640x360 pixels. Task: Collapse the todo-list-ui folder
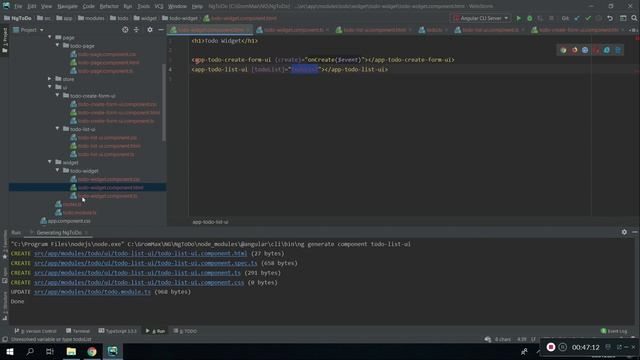pyautogui.click(x=58, y=129)
